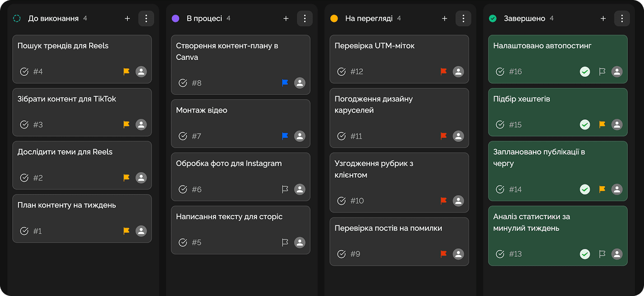The image size is (644, 296).
Task: Click the purple status dot next to "В процесі"
Action: pos(175,18)
